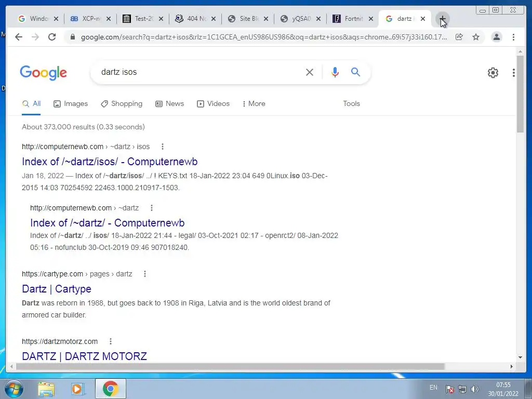The image size is (532, 399).
Task: Open Windows Media Player from taskbar
Action: [77, 389]
